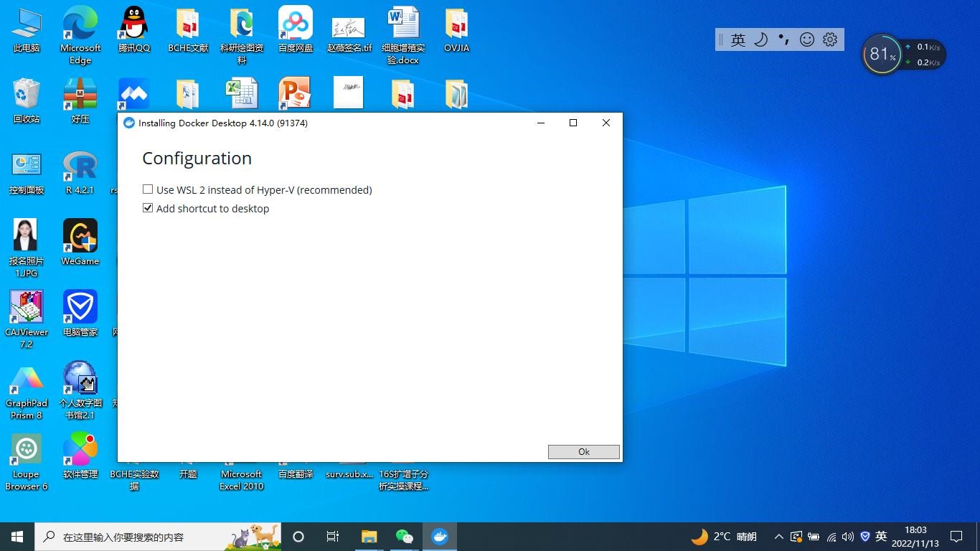Click 电脑管家 shield tray icon
The width and height of the screenshot is (980, 551).
coord(864,537)
